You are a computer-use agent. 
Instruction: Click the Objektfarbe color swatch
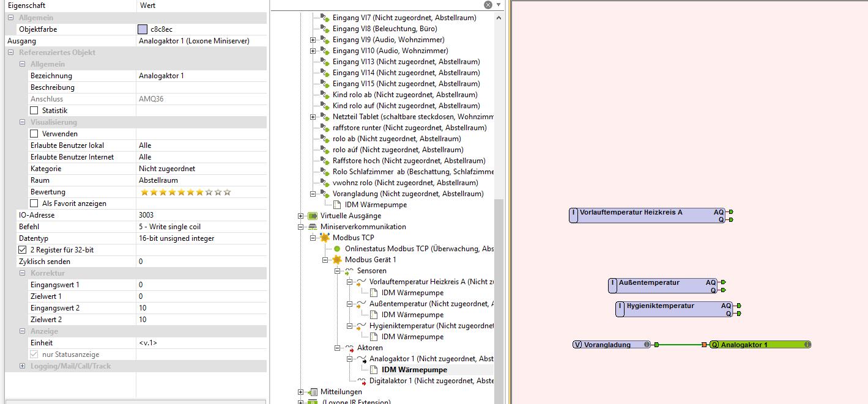pos(143,29)
